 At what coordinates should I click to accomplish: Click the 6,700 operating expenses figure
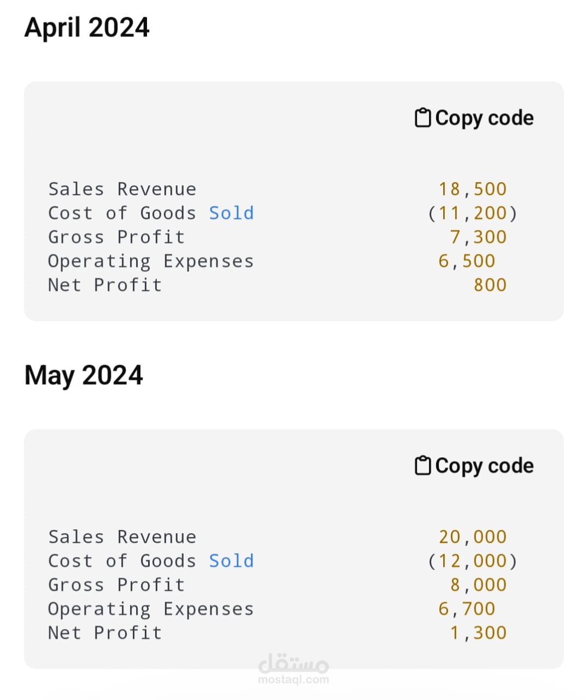pyautogui.click(x=467, y=609)
